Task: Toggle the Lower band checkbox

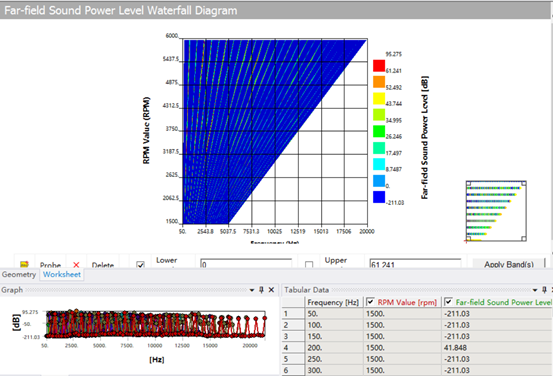Action: (x=140, y=265)
